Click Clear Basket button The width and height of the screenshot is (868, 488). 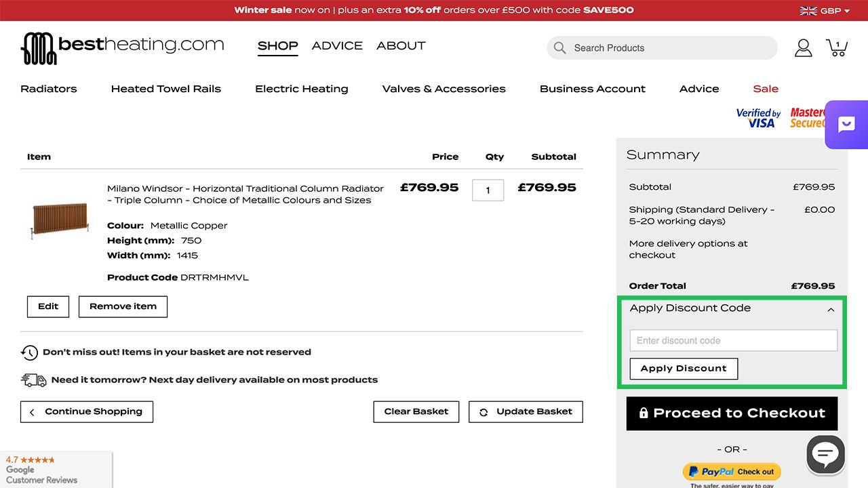pos(416,411)
